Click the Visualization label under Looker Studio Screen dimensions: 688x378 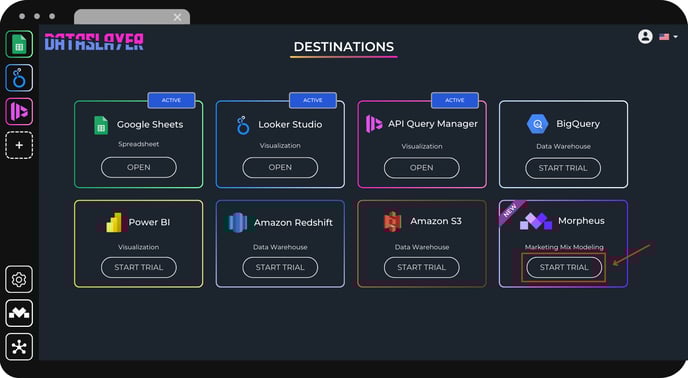click(x=280, y=145)
